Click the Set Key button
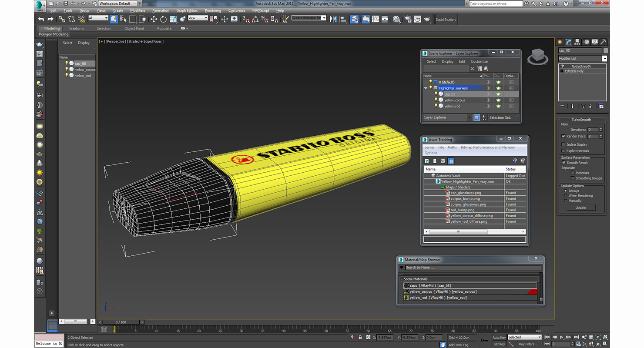 (499, 344)
